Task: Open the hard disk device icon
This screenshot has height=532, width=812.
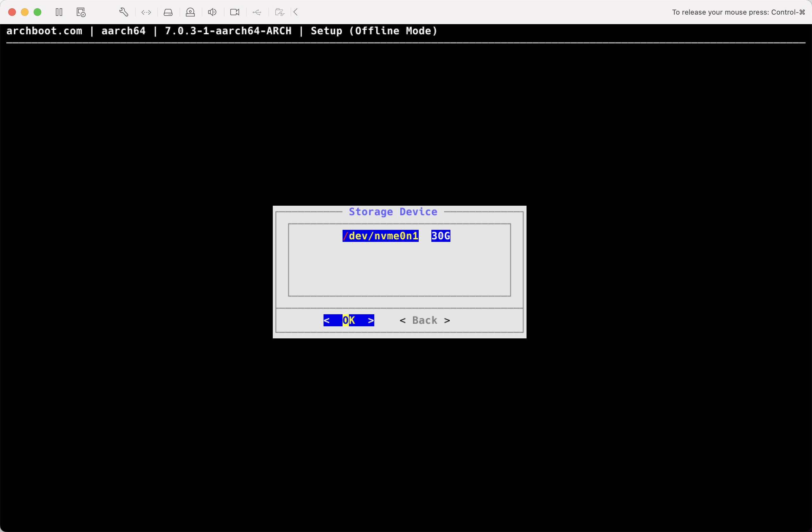Action: tap(168, 12)
